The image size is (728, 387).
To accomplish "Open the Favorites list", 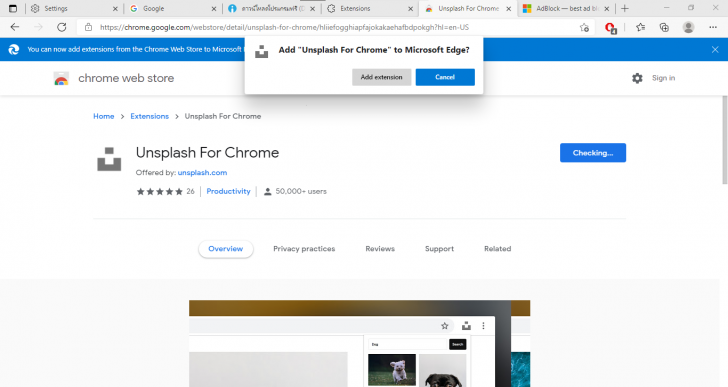I will click(640, 27).
